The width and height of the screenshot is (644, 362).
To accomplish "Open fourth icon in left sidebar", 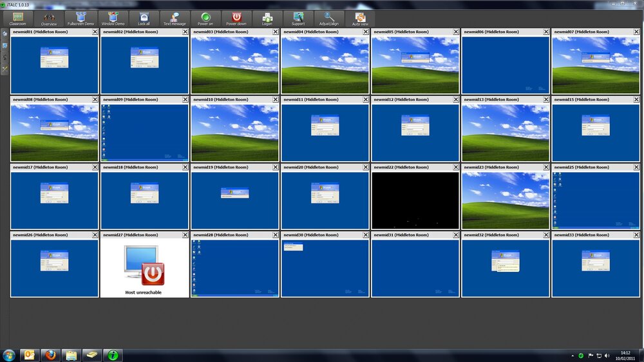I will (x=5, y=69).
